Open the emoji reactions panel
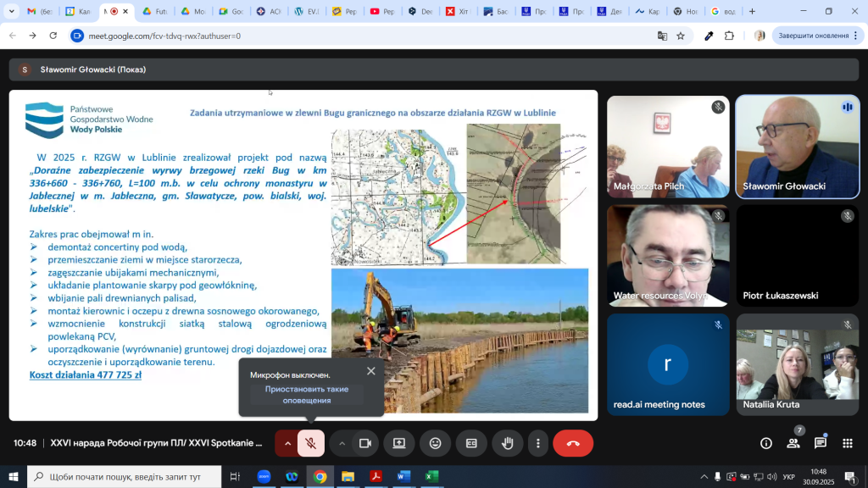 [435, 443]
